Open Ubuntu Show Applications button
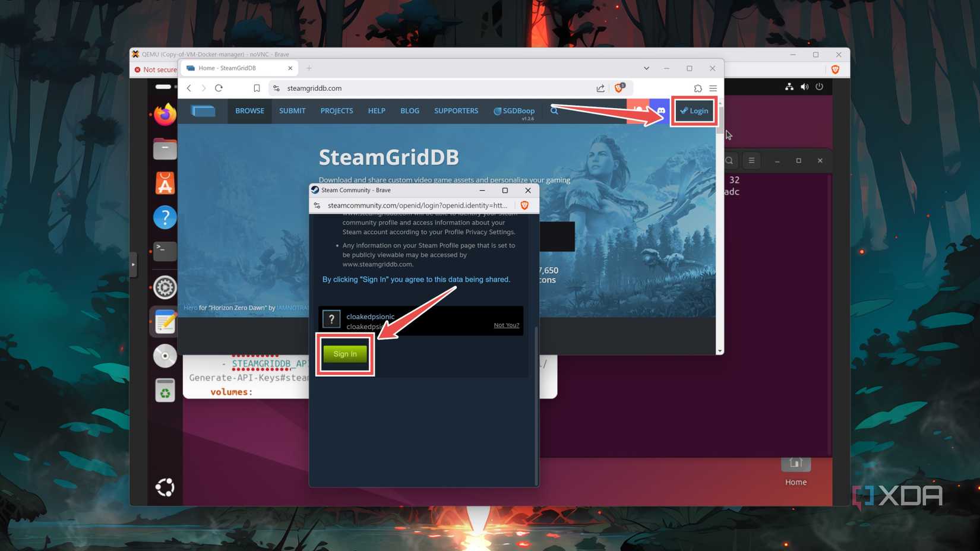This screenshot has height=551, width=980. tap(165, 487)
